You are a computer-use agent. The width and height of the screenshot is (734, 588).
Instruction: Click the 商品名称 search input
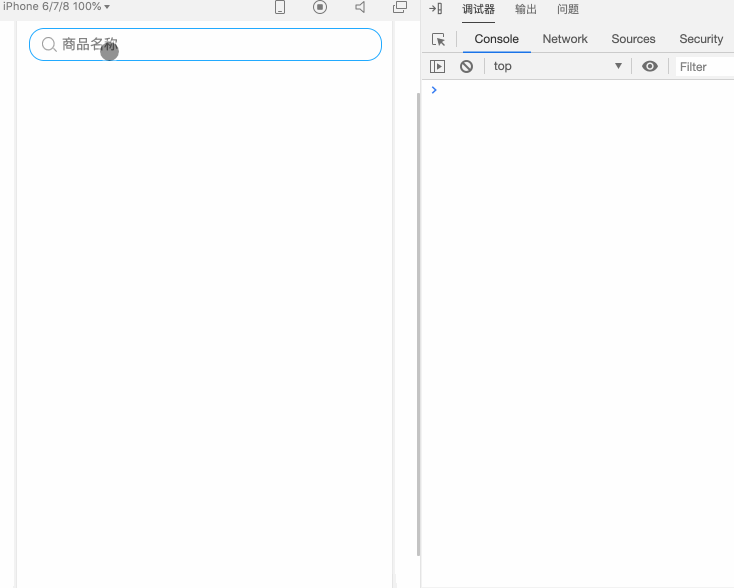click(206, 44)
